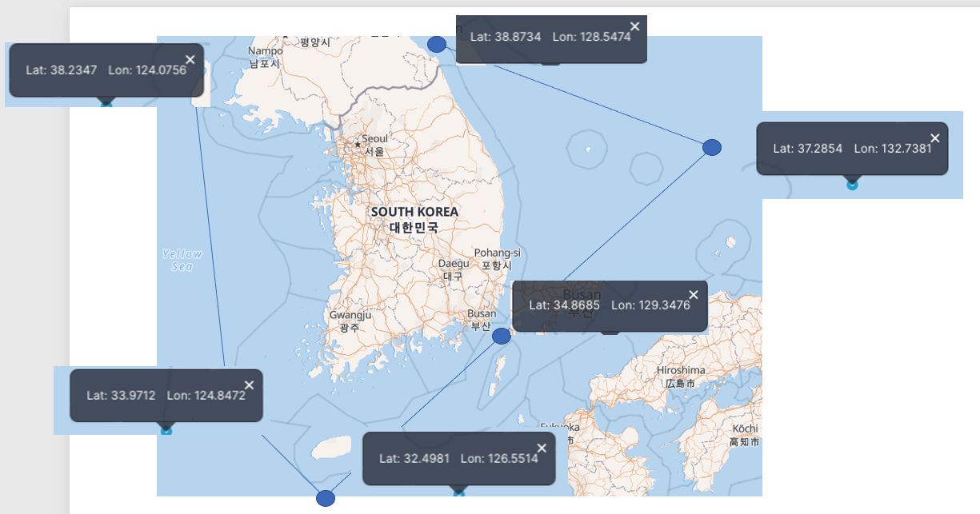Close the Lat 37.2854 Lon 132.7381 popup

tap(934, 137)
